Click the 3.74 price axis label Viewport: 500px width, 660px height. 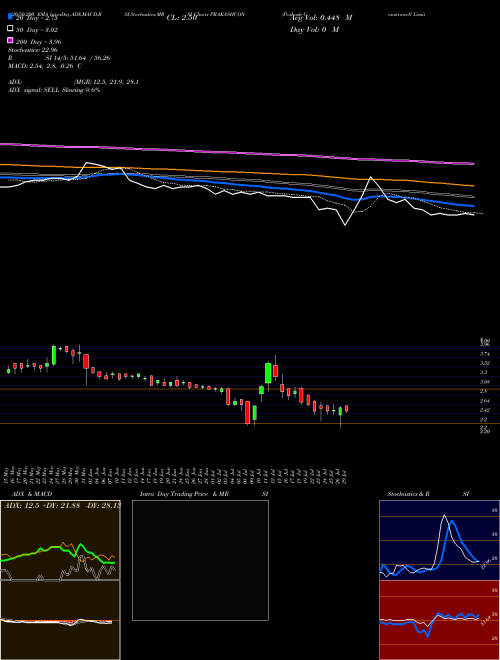(485, 354)
